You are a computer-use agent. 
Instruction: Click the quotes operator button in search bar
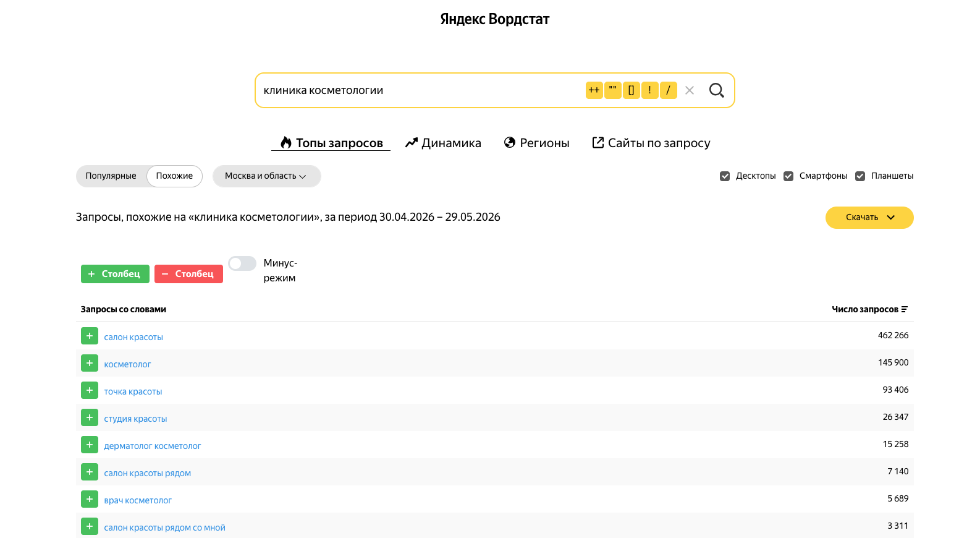click(x=612, y=90)
